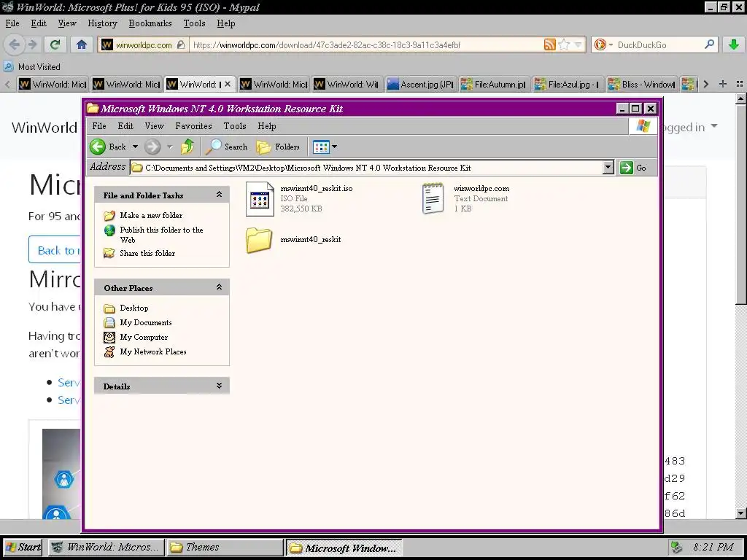Select the mswinnt40_reskit folder icon
Viewport: 747px width, 560px height.
(259, 240)
